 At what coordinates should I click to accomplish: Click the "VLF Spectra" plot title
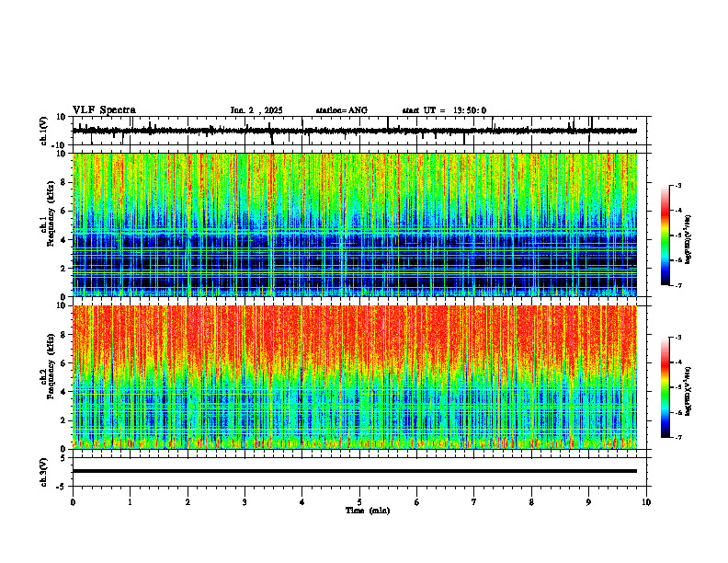pos(104,109)
